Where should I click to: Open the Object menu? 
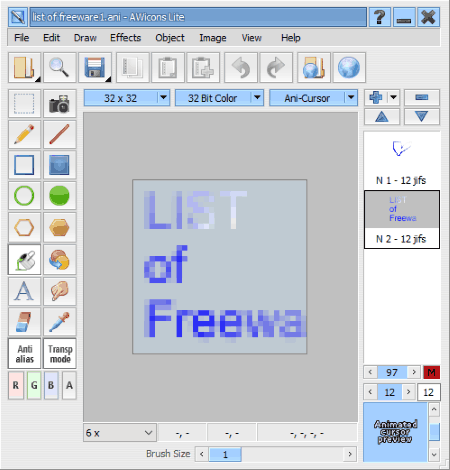point(170,38)
